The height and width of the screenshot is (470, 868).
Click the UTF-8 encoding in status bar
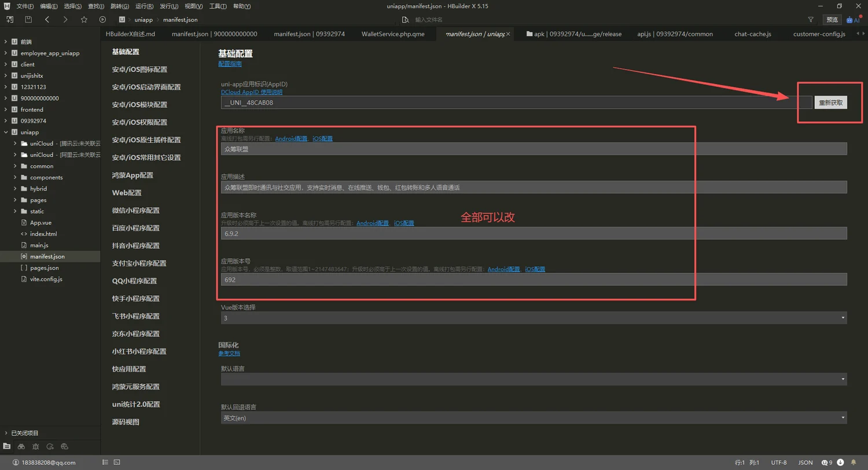(779, 462)
